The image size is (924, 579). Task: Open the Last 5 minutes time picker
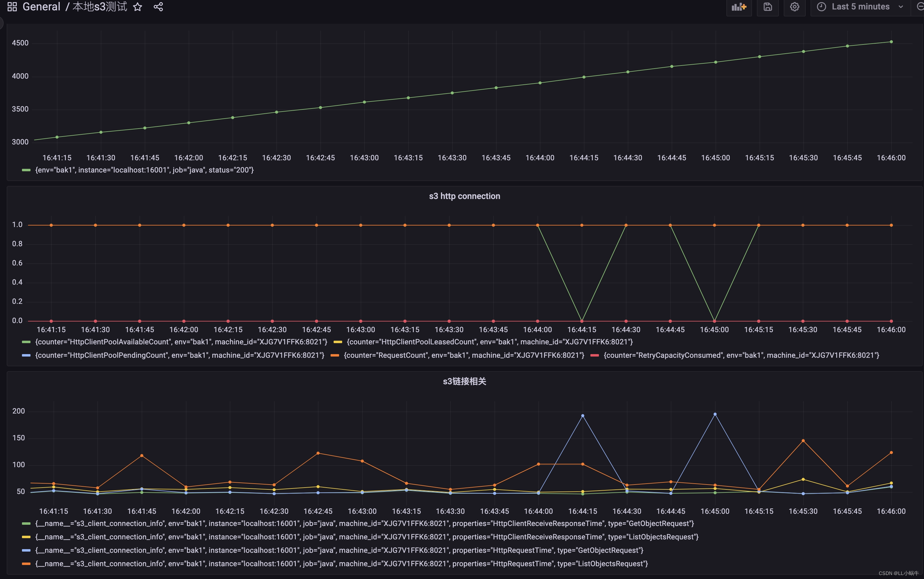tap(860, 7)
